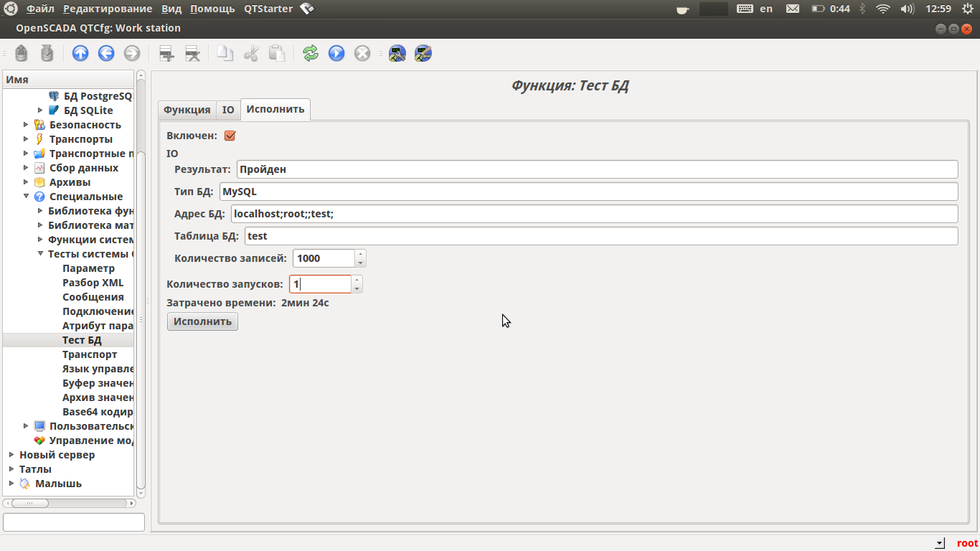Expand the Архивы tree node
Viewport: 980px width, 551px height.
pyautogui.click(x=27, y=182)
